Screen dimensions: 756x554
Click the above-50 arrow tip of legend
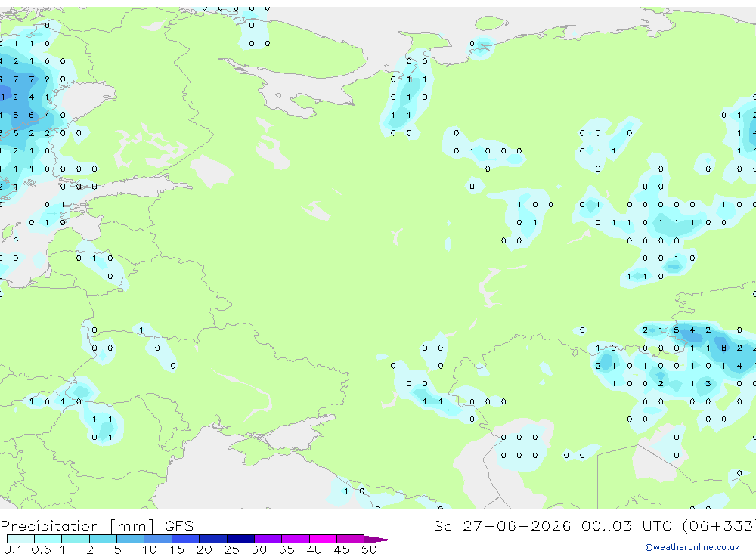click(379, 540)
